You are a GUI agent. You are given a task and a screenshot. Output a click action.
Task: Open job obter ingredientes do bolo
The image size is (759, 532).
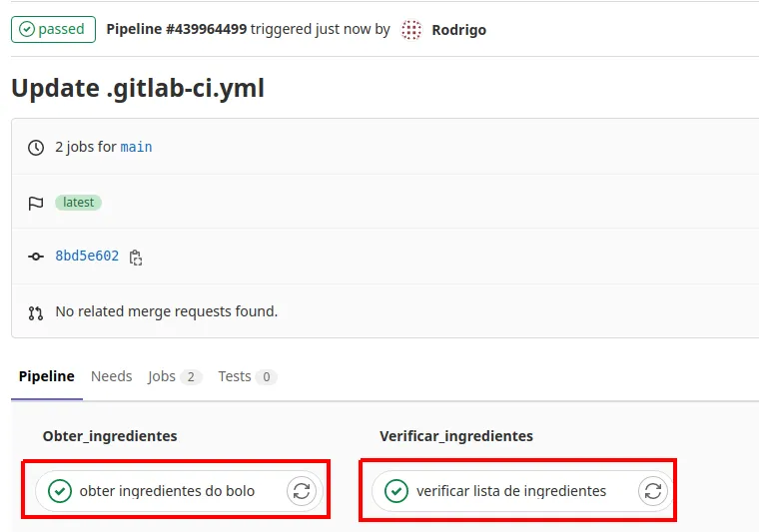(x=167, y=491)
